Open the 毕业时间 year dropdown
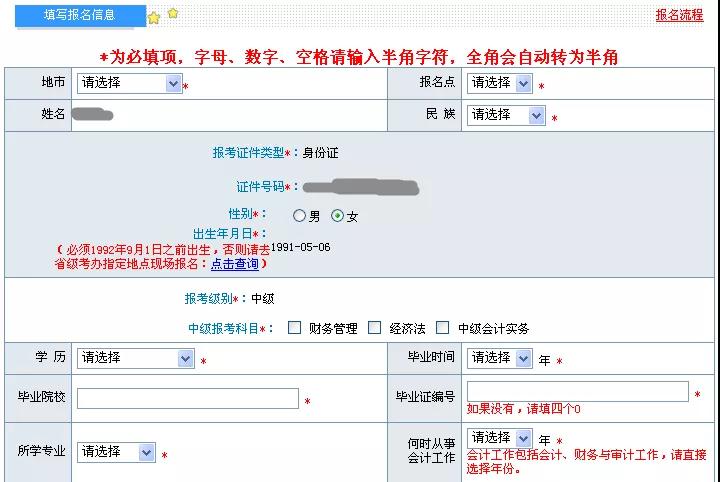This screenshot has width=720, height=482. point(500,358)
